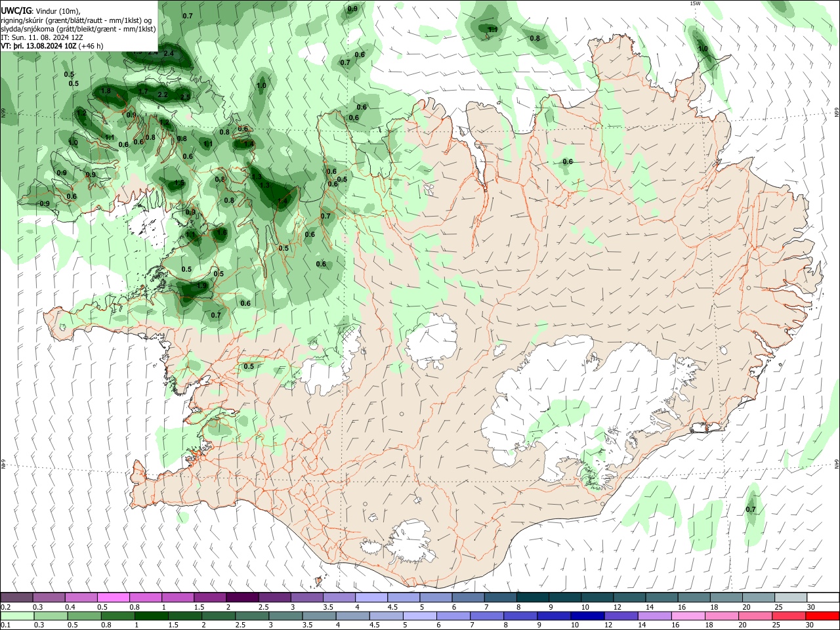
Task: Click the red 25–30 lower legend swatch
Action: click(x=789, y=616)
